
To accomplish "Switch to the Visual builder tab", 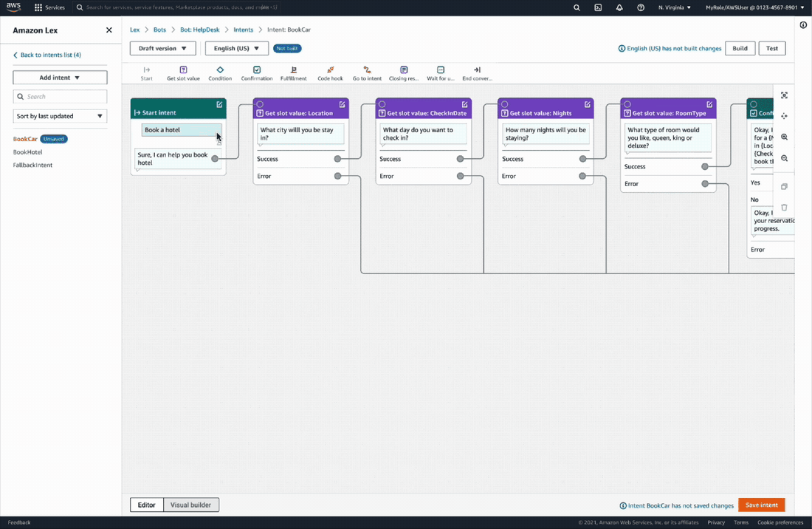I will pos(190,505).
